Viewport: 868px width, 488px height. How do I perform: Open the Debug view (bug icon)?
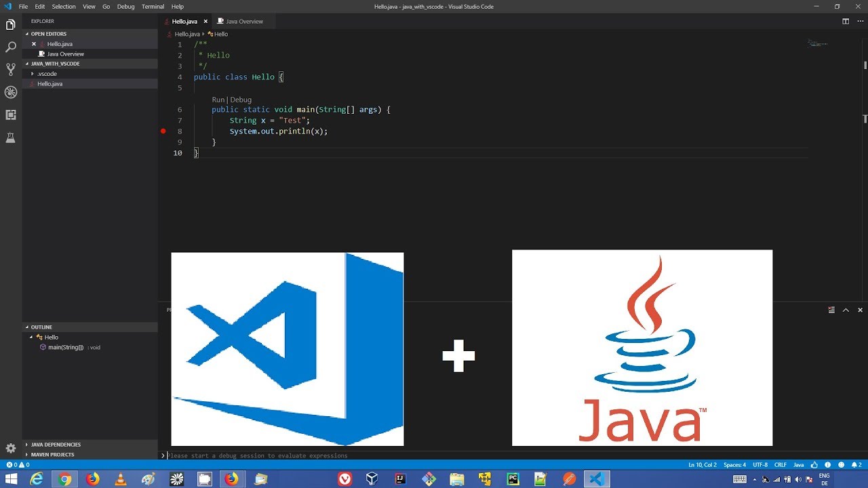pos(11,92)
